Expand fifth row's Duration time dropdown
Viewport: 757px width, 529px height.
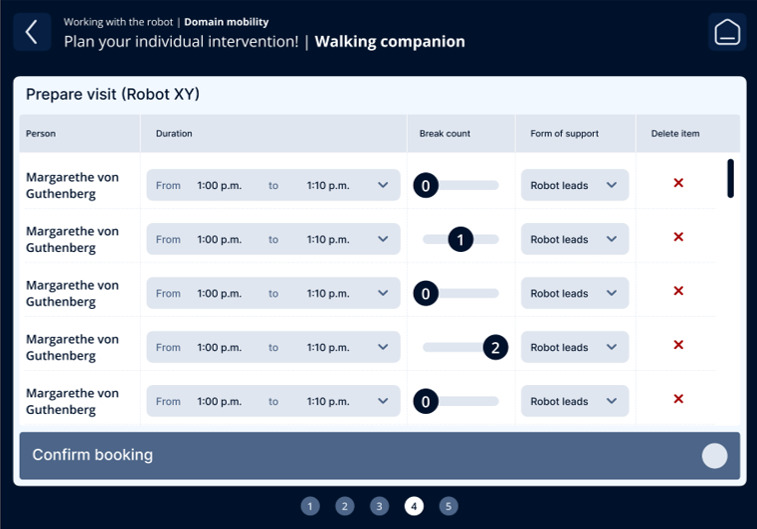point(273,401)
